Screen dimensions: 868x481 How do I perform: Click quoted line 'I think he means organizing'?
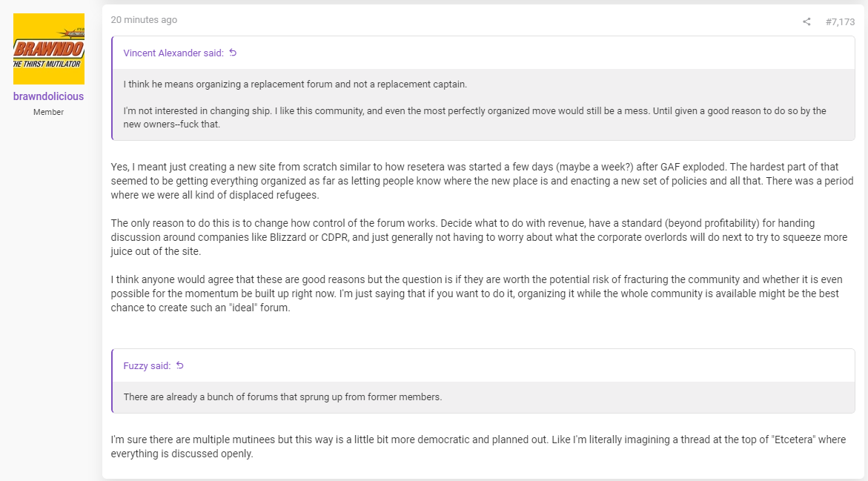coord(295,84)
